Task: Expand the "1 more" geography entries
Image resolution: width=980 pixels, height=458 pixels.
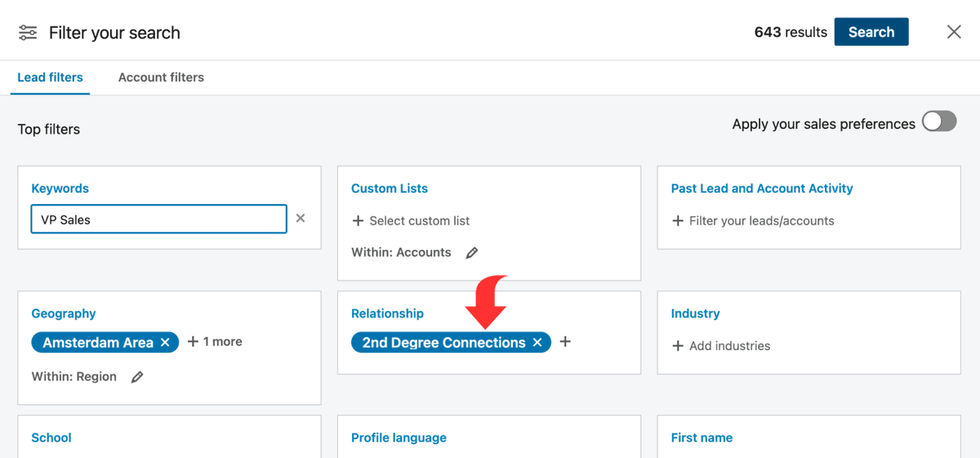Action: tap(215, 341)
